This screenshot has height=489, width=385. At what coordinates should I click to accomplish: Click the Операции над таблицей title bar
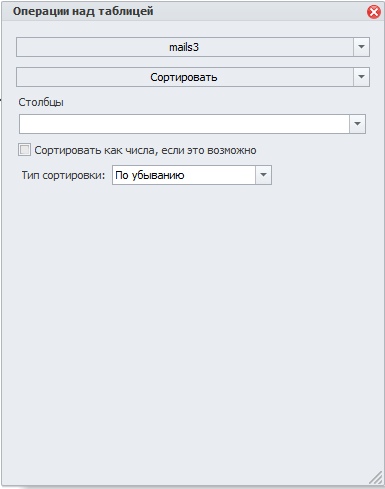point(192,12)
